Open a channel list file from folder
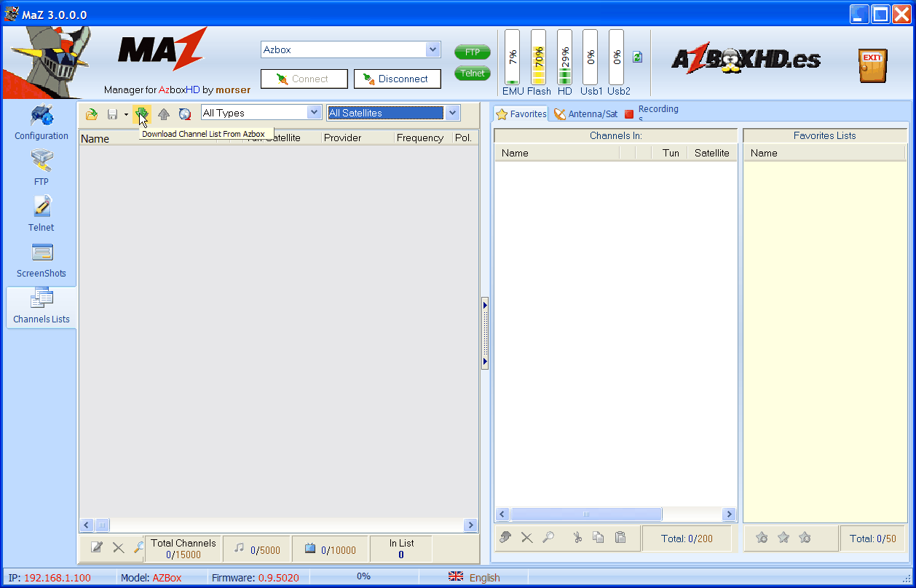The height and width of the screenshot is (588, 916). tap(92, 114)
